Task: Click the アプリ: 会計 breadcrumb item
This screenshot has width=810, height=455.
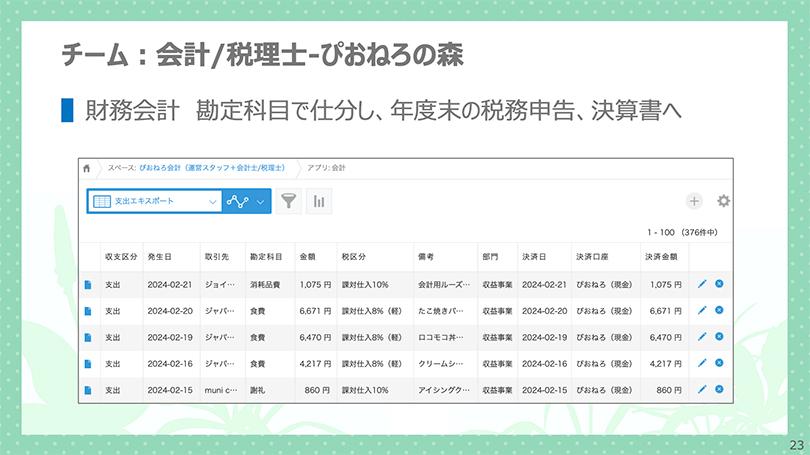Action: coord(327,168)
